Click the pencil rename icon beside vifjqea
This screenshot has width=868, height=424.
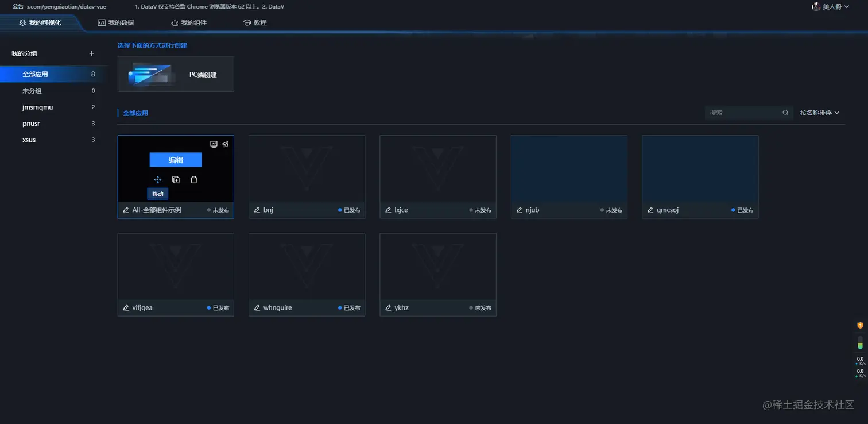(x=126, y=308)
